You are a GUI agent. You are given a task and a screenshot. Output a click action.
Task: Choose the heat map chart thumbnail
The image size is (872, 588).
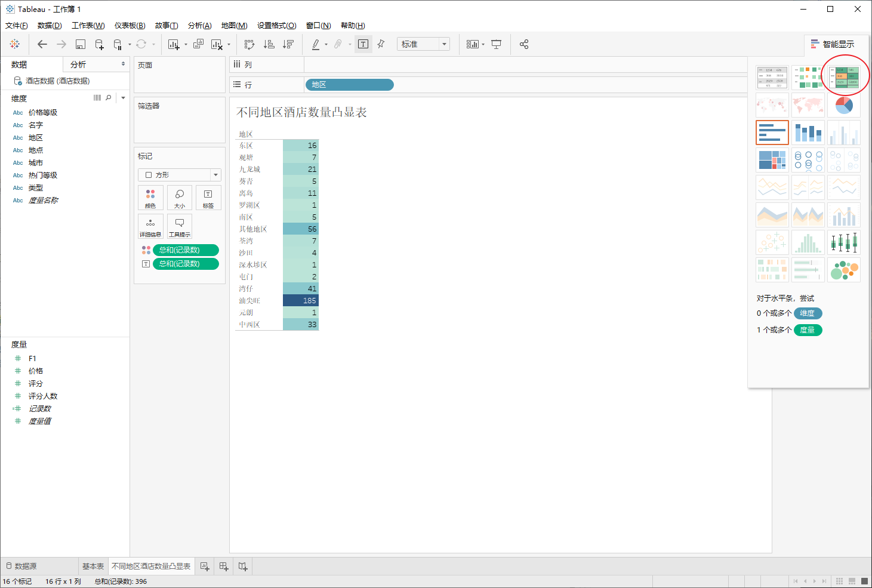[x=808, y=78]
